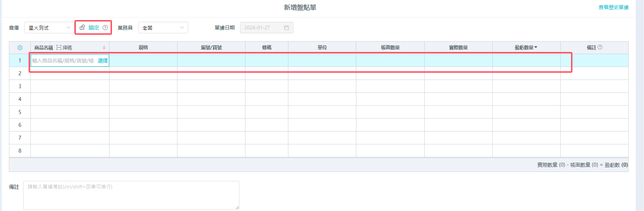Click the help icon beside 備註 column header

(x=600, y=47)
